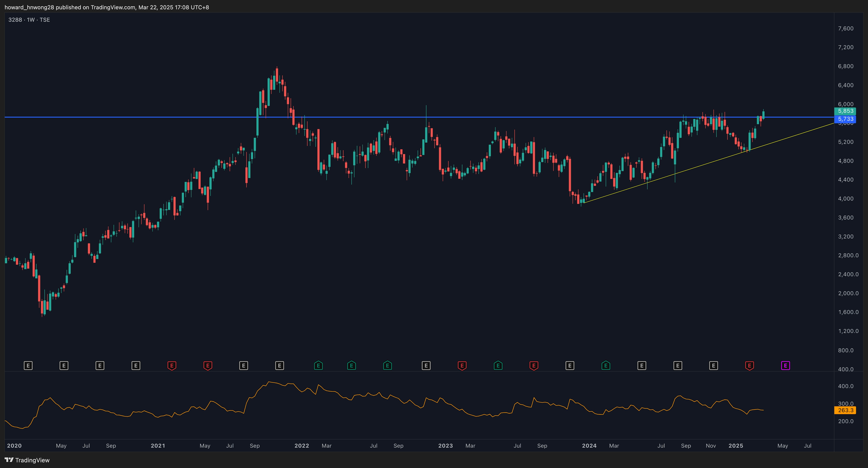The height and width of the screenshot is (468, 868).
Task: Click the 6,800 level on price axis
Action: point(845,66)
